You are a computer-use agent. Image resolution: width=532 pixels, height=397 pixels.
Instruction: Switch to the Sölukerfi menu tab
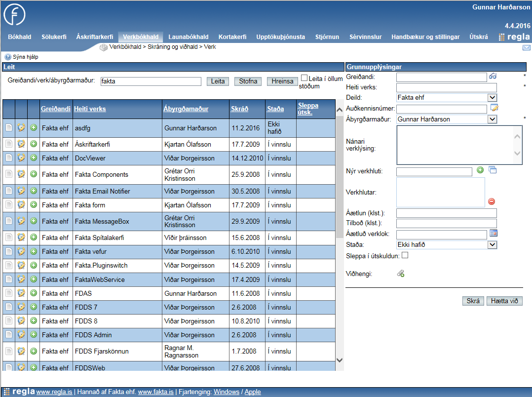tap(54, 37)
